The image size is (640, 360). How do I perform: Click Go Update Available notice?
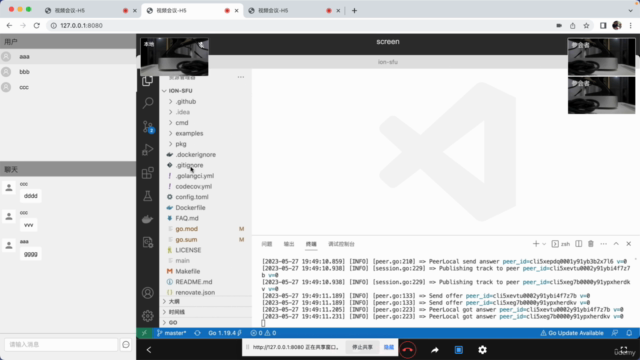(x=572, y=333)
